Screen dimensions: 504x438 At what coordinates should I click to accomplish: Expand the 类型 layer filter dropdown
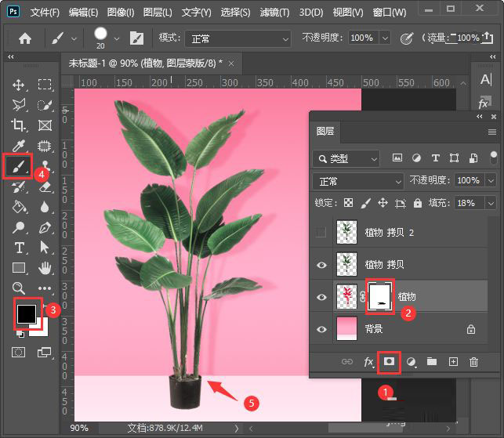pyautogui.click(x=346, y=158)
